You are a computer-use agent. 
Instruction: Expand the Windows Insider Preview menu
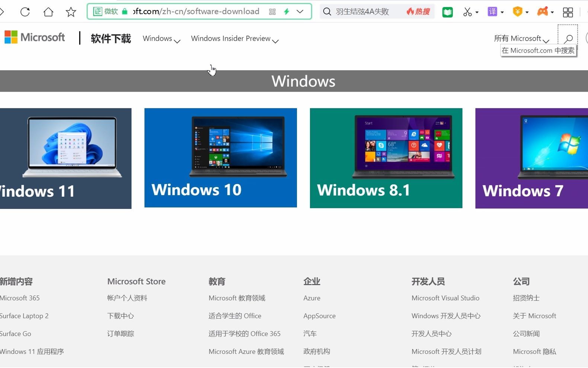[235, 39]
